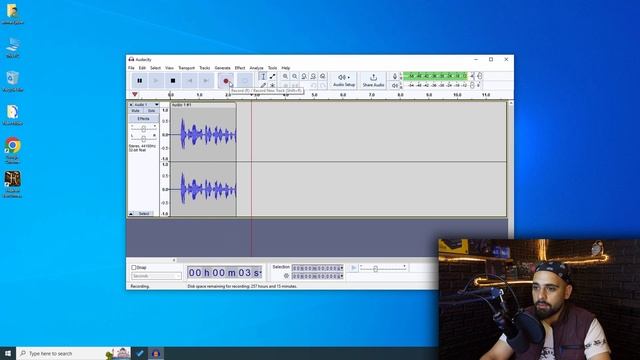Click the Silence audio selection icon

[x=295, y=85]
